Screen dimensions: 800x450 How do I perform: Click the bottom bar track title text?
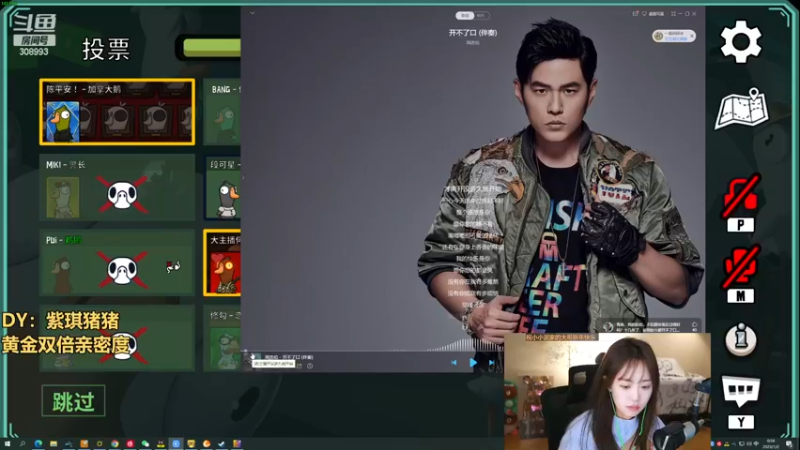tap(289, 357)
